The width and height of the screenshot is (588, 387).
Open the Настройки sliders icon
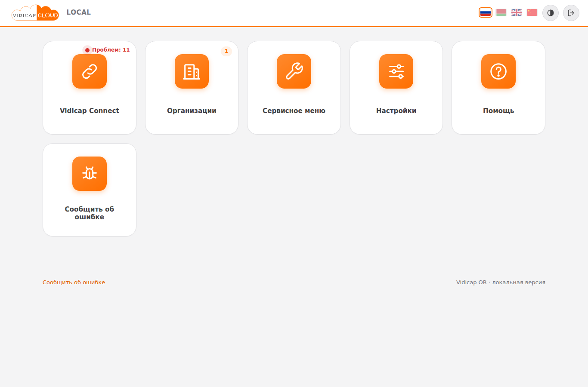tap(396, 71)
